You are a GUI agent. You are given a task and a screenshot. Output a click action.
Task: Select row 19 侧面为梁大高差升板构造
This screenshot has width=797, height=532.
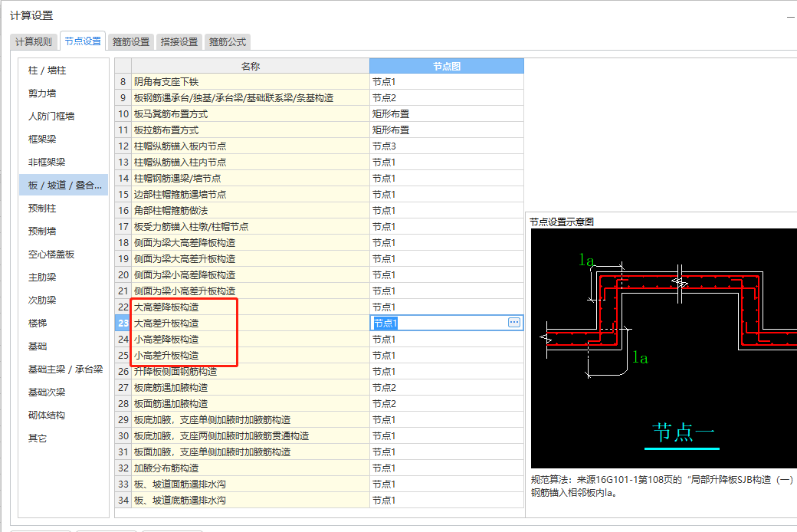pos(250,259)
